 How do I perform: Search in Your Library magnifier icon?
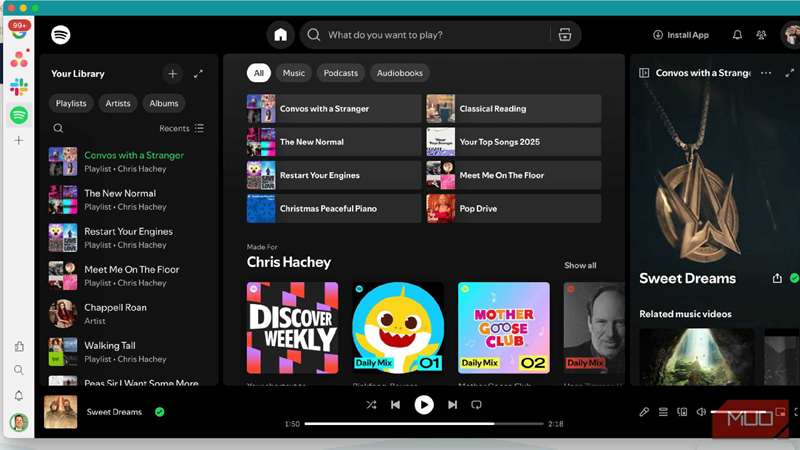(x=58, y=128)
